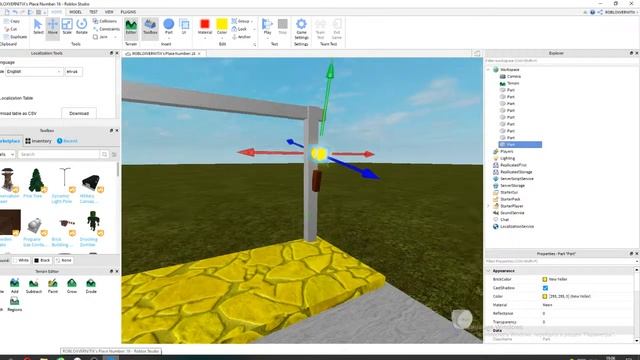Click the Color property swatch

(544, 296)
